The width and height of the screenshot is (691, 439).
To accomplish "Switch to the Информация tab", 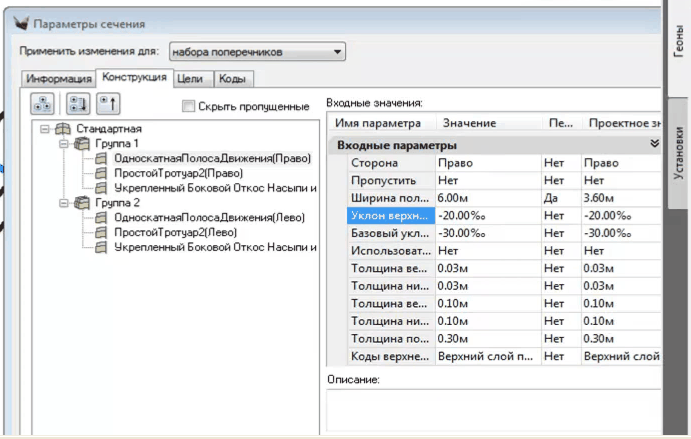I will pos(58,78).
